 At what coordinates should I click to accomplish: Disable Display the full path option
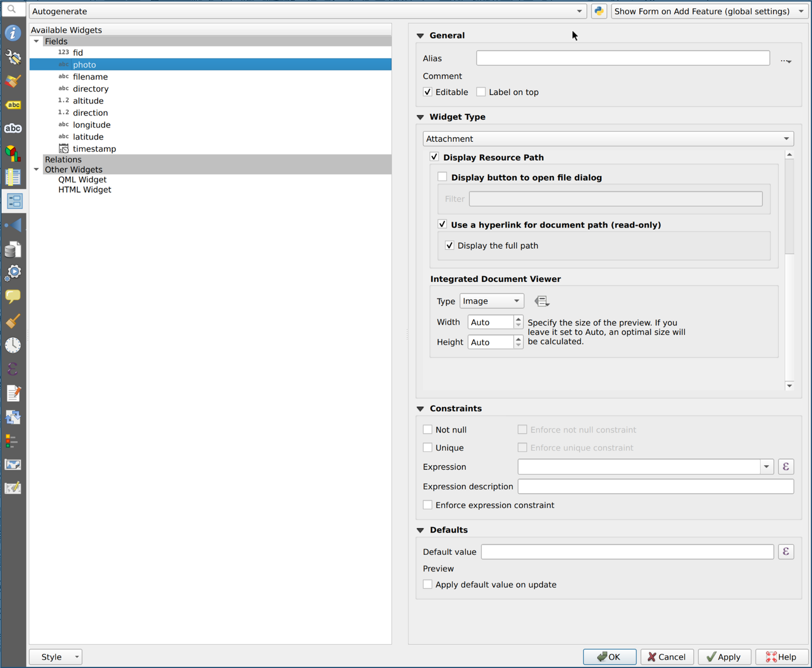click(x=449, y=245)
